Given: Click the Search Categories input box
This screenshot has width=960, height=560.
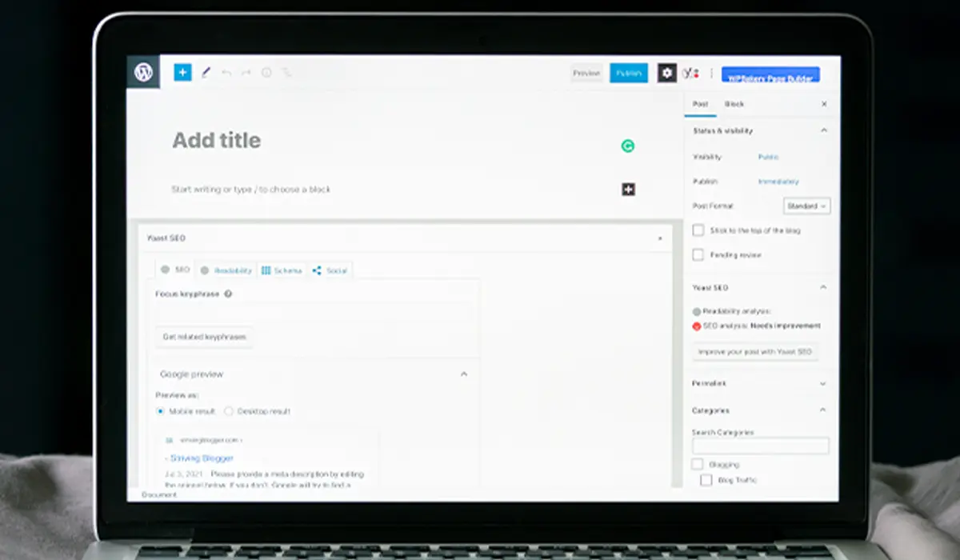Looking at the screenshot, I should coord(761,446).
